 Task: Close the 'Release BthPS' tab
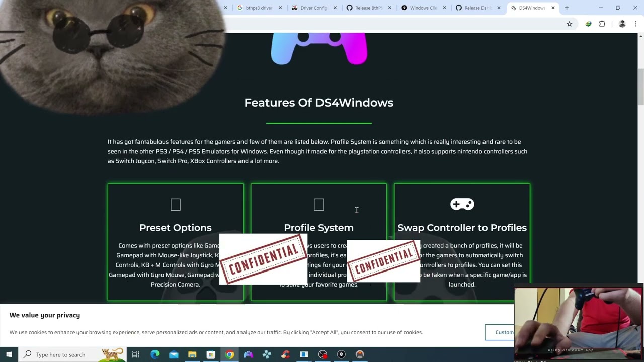tap(389, 8)
